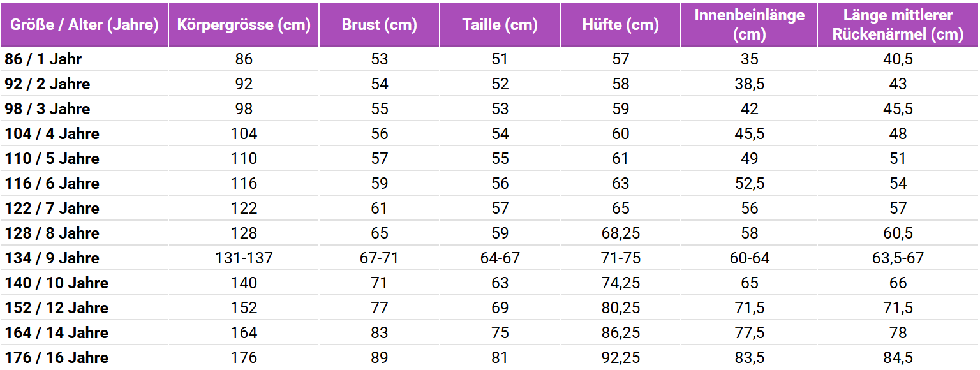The image size is (980, 370).
Task: Select the Taille (cm) column header
Action: click(500, 25)
